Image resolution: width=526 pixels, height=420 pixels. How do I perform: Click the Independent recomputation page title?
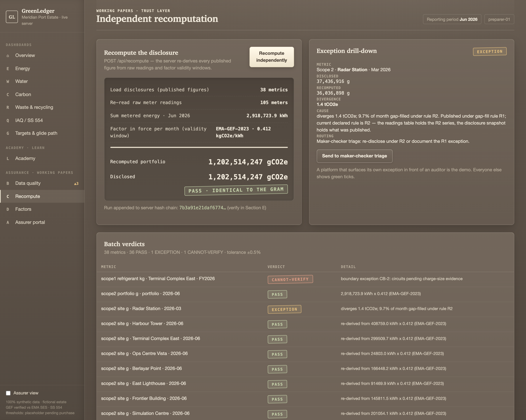tap(157, 19)
